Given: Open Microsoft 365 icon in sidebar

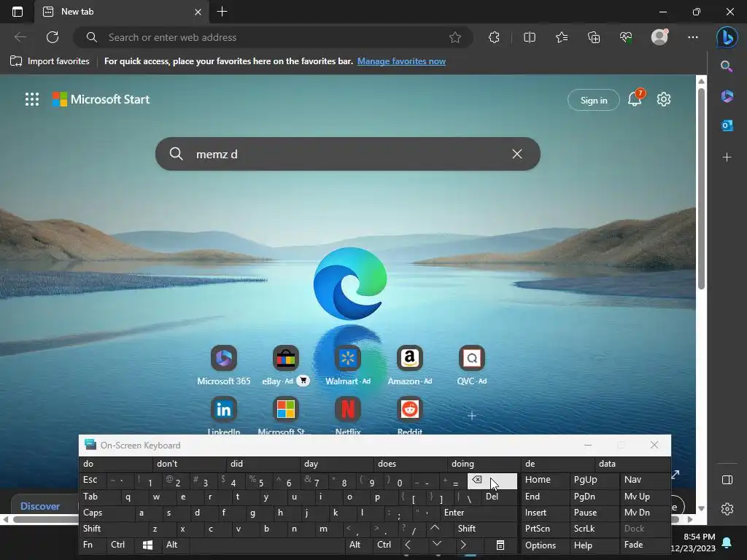Looking at the screenshot, I should click(727, 96).
